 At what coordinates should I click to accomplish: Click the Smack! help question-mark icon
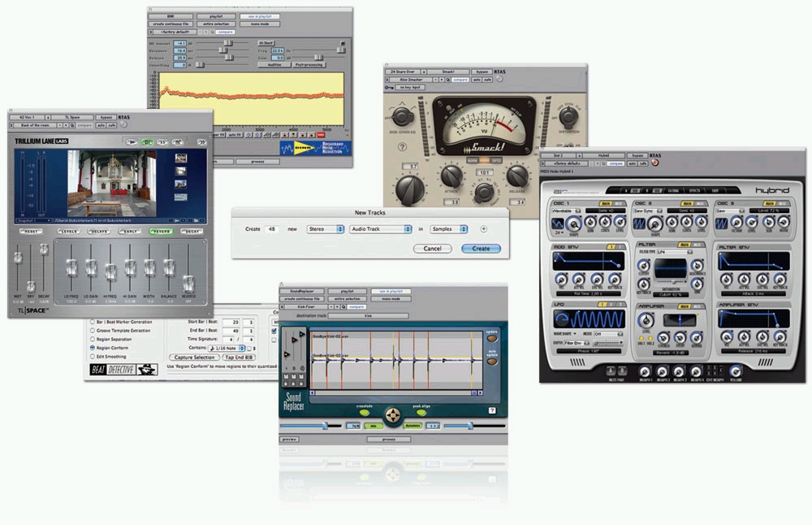click(x=402, y=147)
